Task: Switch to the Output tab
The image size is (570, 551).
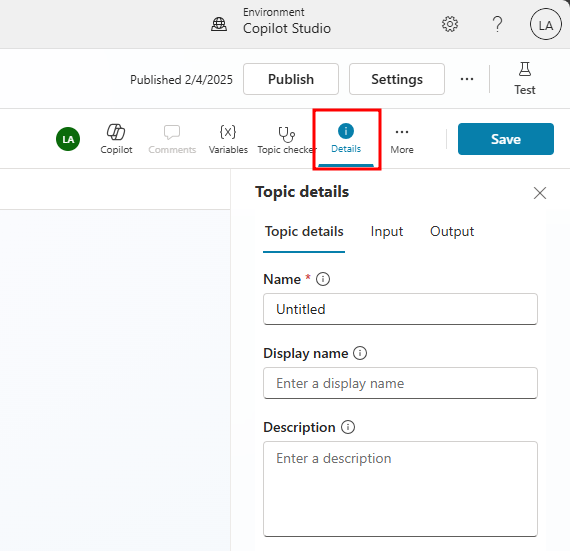Action: point(452,232)
